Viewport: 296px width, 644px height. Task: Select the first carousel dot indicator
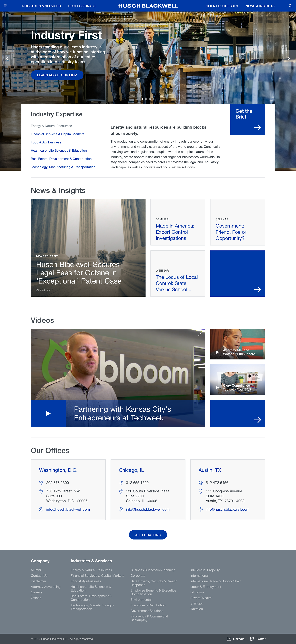point(142,99)
